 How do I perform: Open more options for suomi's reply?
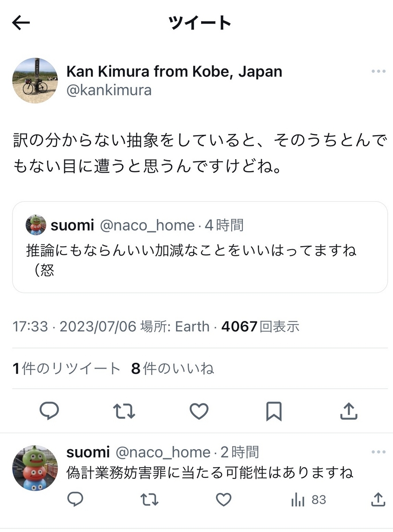click(x=378, y=452)
